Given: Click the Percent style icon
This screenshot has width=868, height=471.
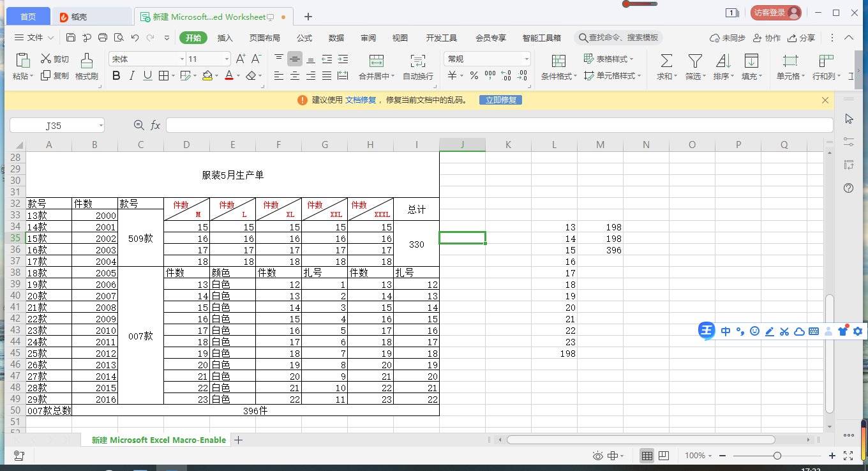Looking at the screenshot, I should pyautogui.click(x=474, y=76).
